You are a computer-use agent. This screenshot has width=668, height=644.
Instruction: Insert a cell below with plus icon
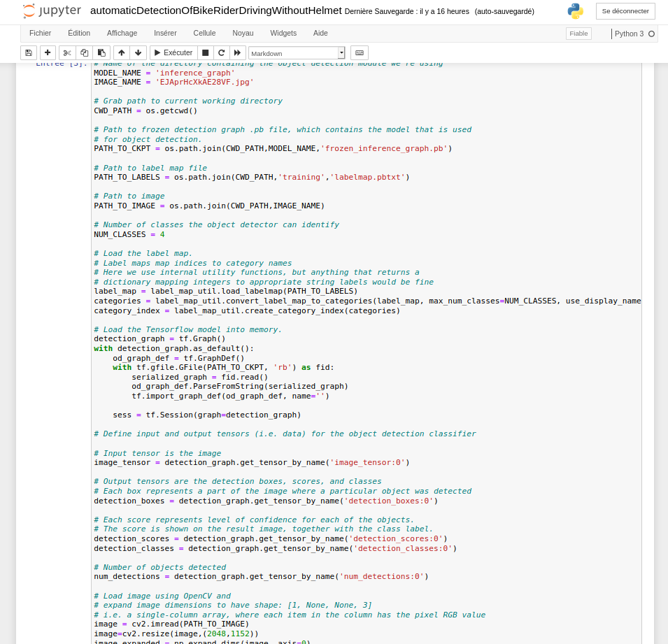(x=48, y=53)
